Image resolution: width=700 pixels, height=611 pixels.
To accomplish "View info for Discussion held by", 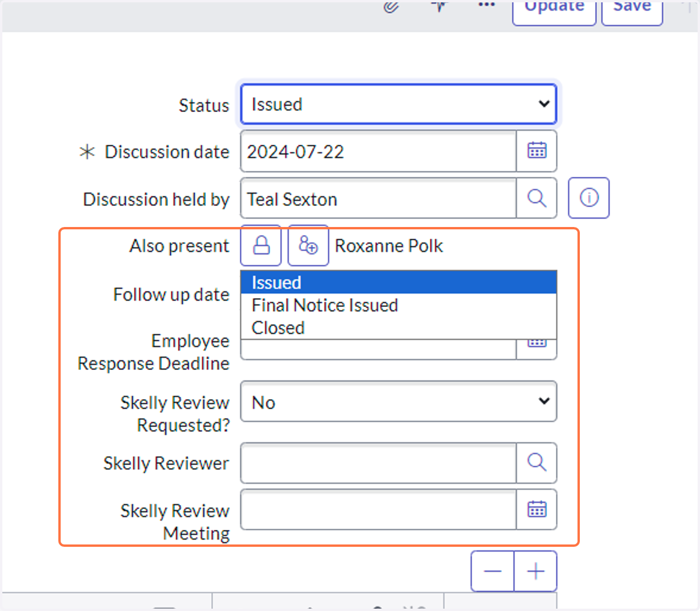I will tap(589, 198).
